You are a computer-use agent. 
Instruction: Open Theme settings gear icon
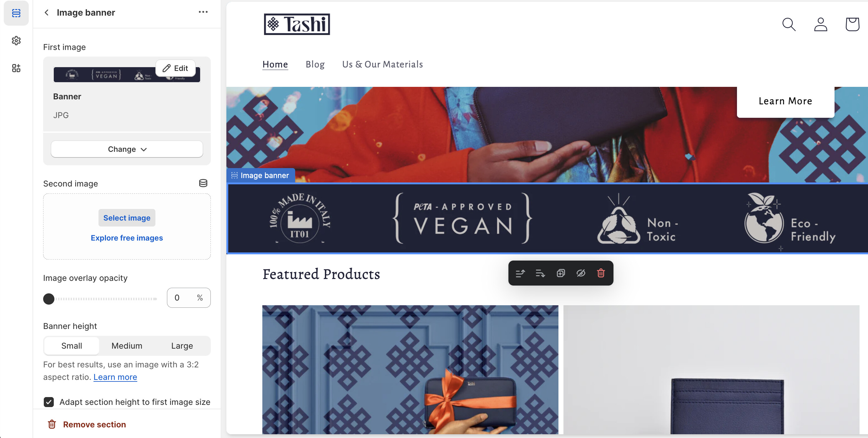pos(16,41)
